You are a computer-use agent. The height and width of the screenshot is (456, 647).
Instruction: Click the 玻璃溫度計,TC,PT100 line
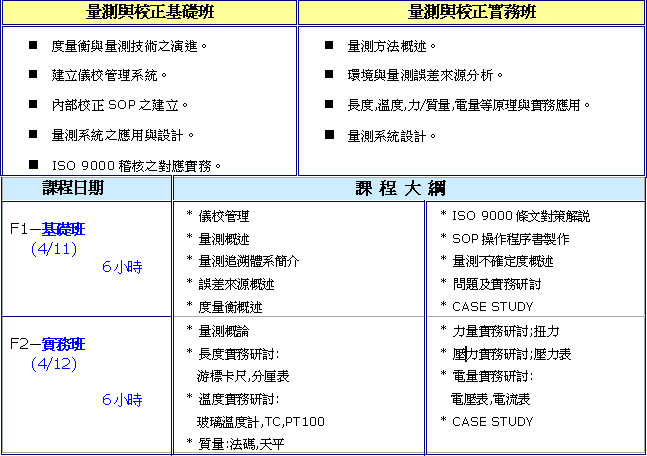(260, 422)
